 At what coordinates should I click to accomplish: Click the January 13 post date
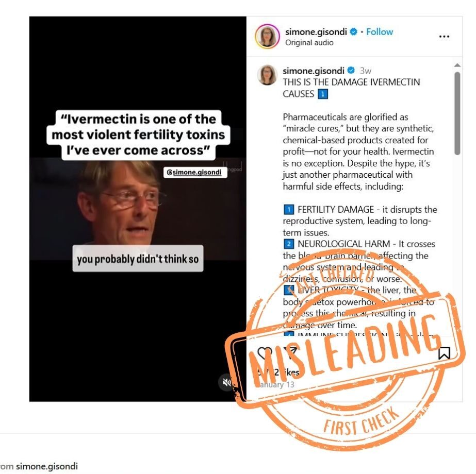276,384
